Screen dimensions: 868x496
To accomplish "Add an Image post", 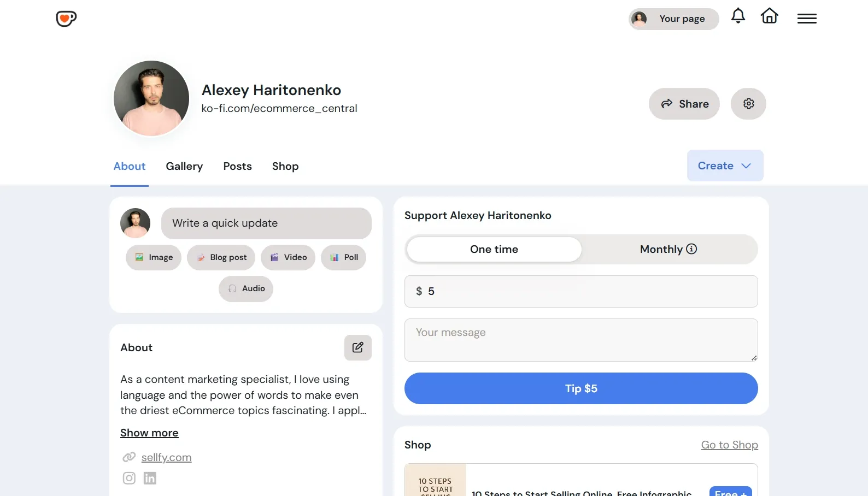I will [154, 257].
